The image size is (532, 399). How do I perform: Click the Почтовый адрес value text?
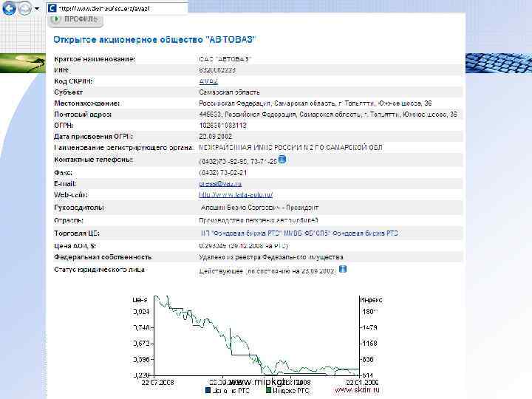coord(328,115)
